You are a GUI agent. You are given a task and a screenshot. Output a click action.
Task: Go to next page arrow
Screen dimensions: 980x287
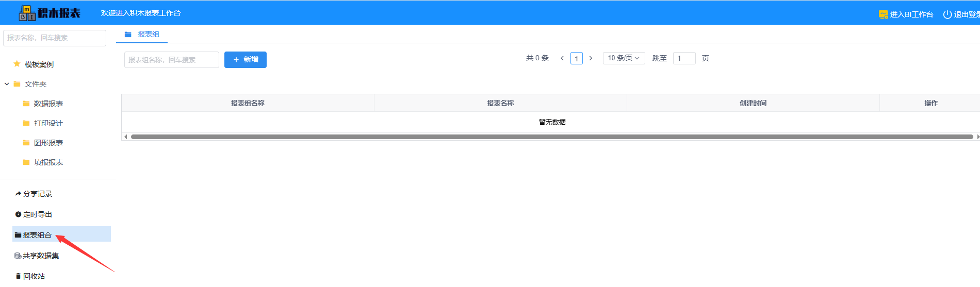point(591,58)
